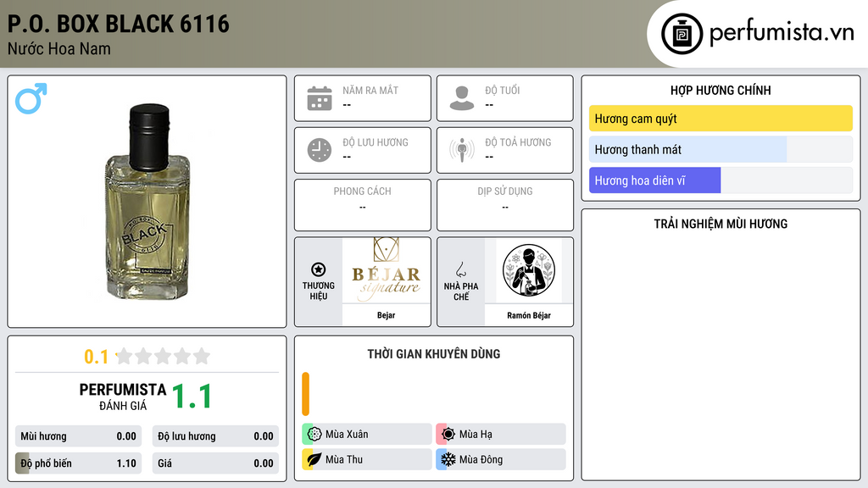Click the Giá score row
This screenshot has height=488, width=868.
215,463
